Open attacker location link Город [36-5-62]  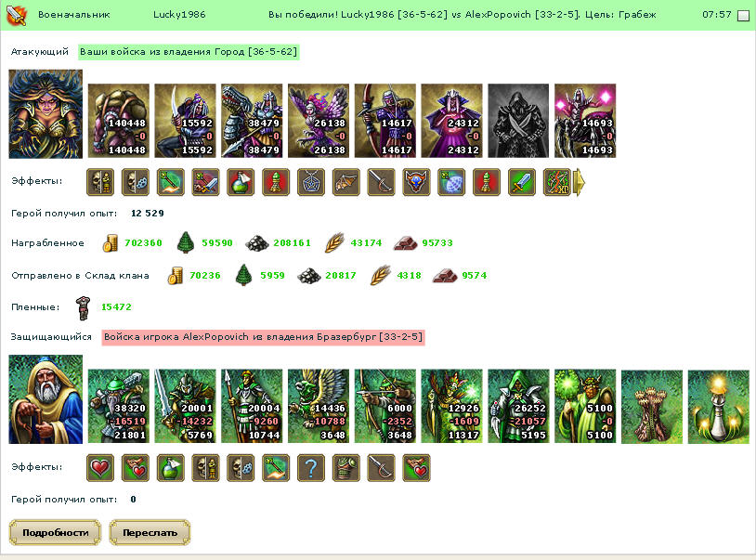click(x=256, y=52)
